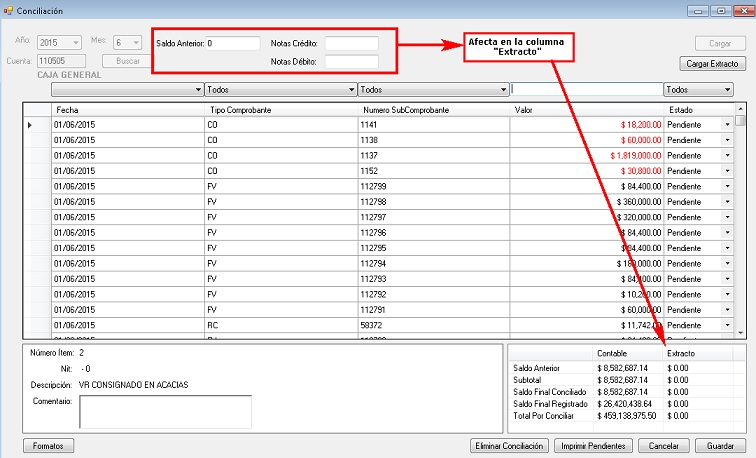Click the Notas Crédito input field
The width and height of the screenshot is (756, 458).
(x=351, y=44)
